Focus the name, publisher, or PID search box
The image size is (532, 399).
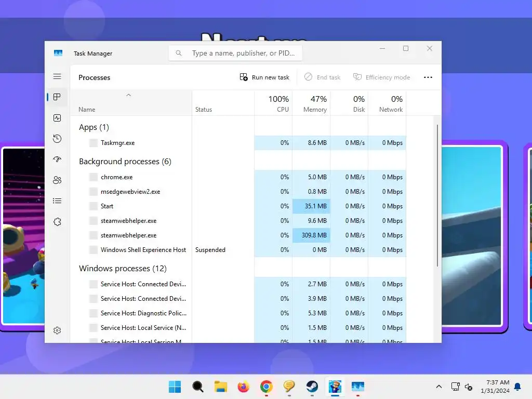click(235, 53)
